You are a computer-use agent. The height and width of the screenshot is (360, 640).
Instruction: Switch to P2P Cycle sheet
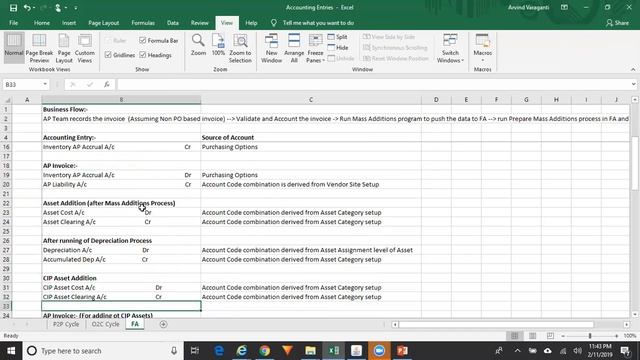point(66,324)
